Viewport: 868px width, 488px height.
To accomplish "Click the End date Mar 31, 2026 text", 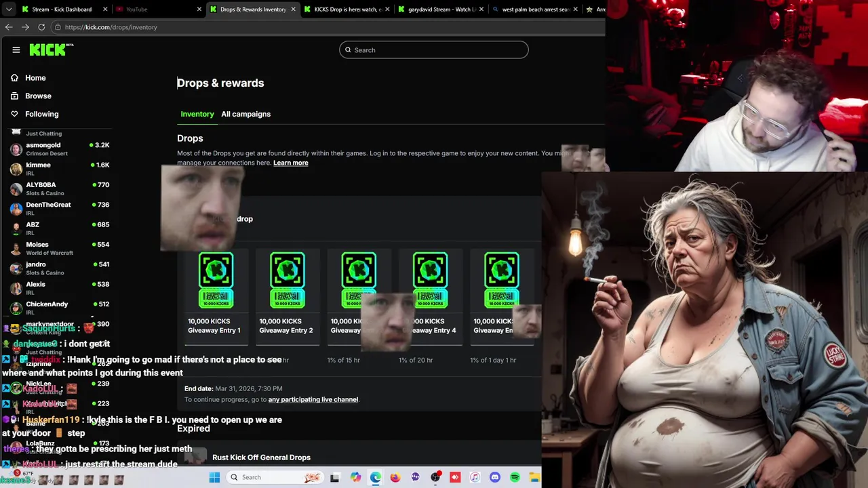I will tap(233, 388).
